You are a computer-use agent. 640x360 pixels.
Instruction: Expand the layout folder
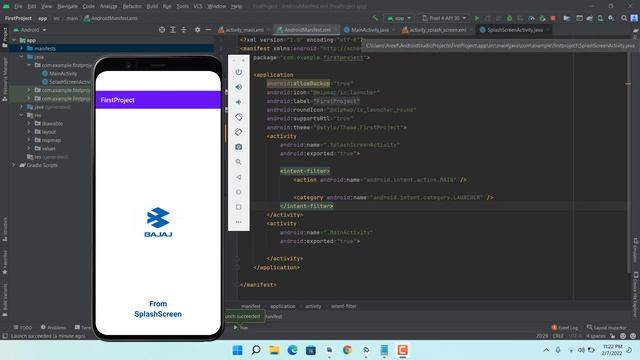point(29,132)
